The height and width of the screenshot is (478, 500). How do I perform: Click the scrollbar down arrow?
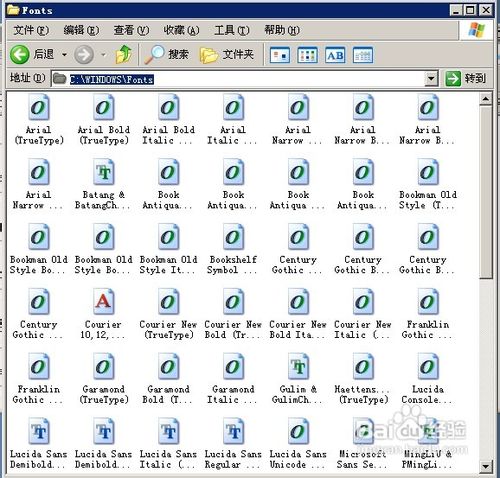pos(486,466)
